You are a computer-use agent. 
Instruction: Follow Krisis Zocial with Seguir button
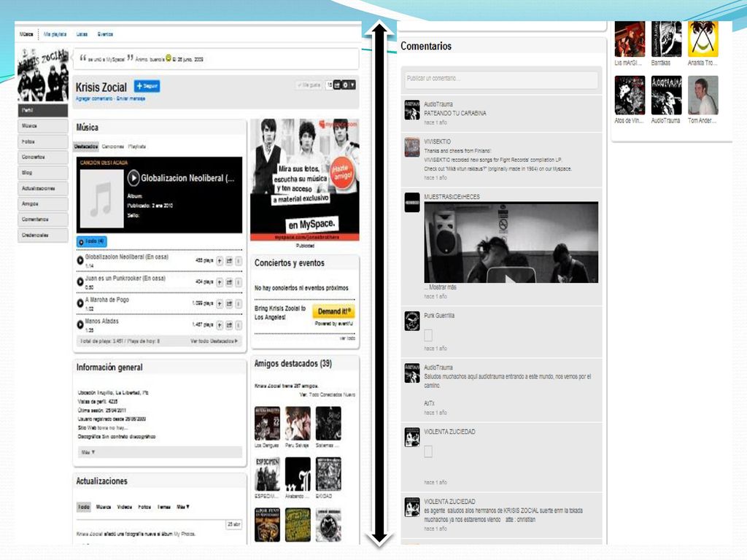(x=147, y=86)
